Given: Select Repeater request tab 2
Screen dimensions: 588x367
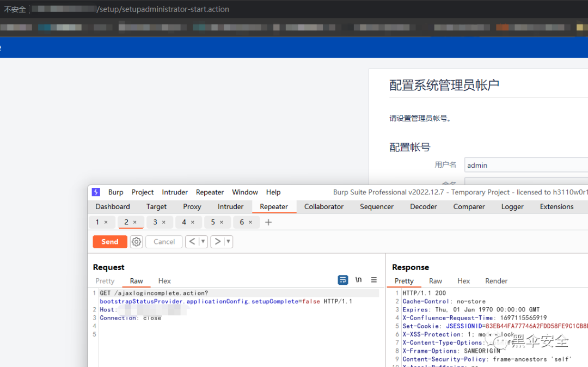Looking at the screenshot, I should pyautogui.click(x=126, y=222).
